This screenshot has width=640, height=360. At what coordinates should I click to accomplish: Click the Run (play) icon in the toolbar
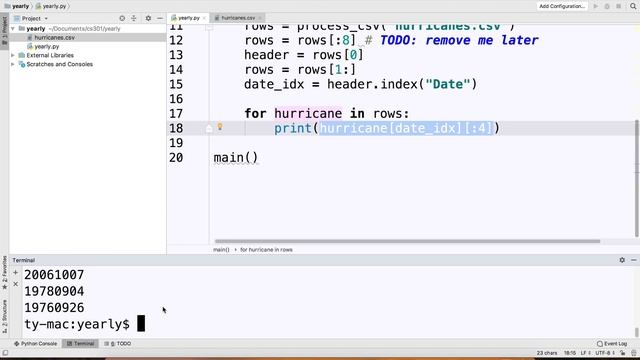click(x=596, y=6)
